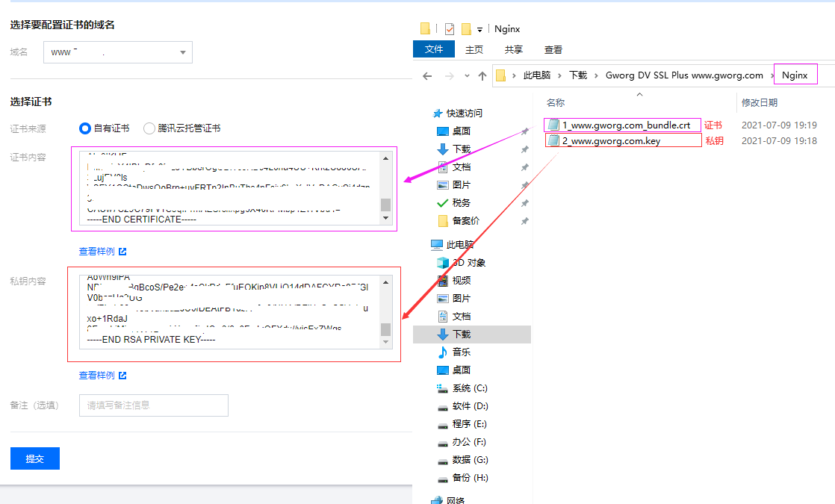Click the back navigation arrow in Explorer

click(x=427, y=75)
